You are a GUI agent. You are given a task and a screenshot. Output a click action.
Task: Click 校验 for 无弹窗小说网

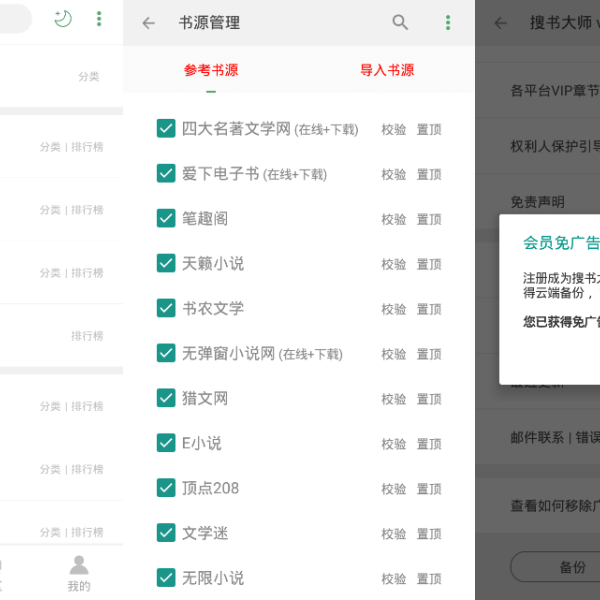pyautogui.click(x=394, y=354)
